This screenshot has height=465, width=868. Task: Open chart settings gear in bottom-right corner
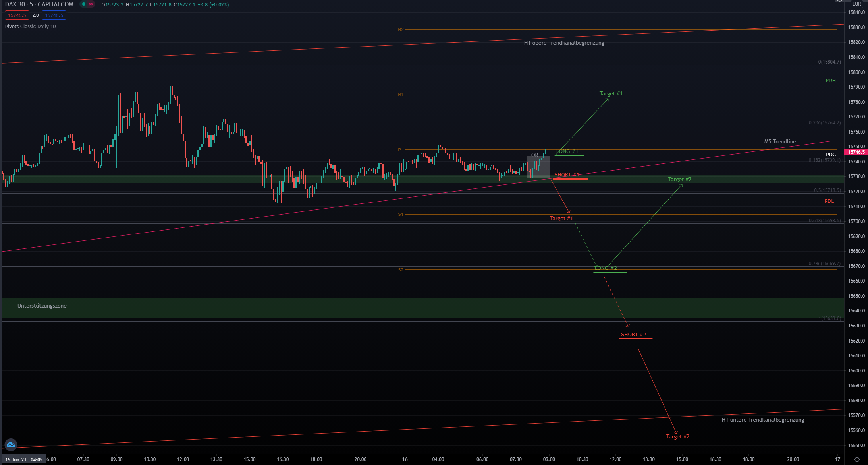click(856, 459)
